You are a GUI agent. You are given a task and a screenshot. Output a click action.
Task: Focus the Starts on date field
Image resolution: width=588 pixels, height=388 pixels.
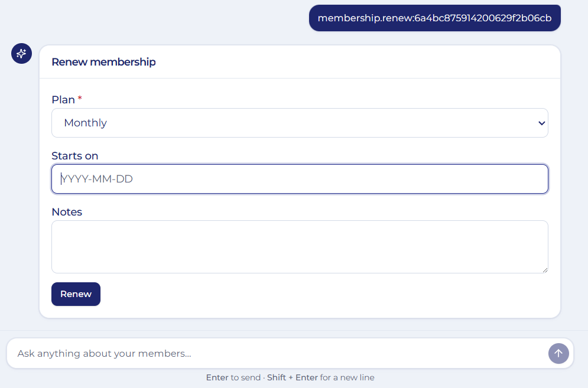click(300, 179)
